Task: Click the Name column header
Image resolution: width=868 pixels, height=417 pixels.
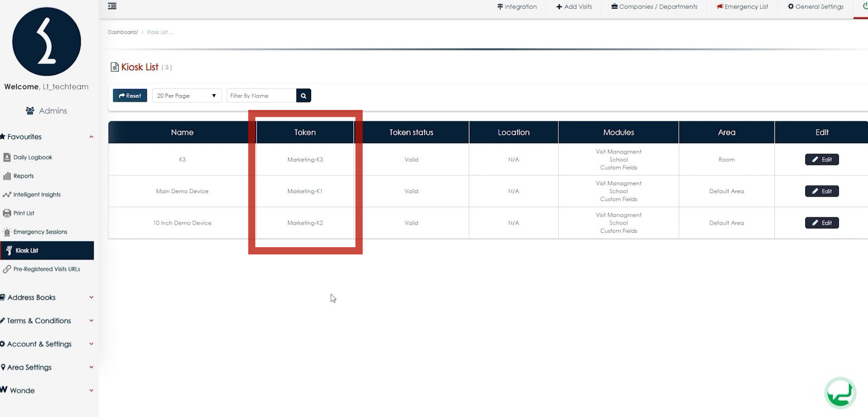Action: tap(182, 133)
